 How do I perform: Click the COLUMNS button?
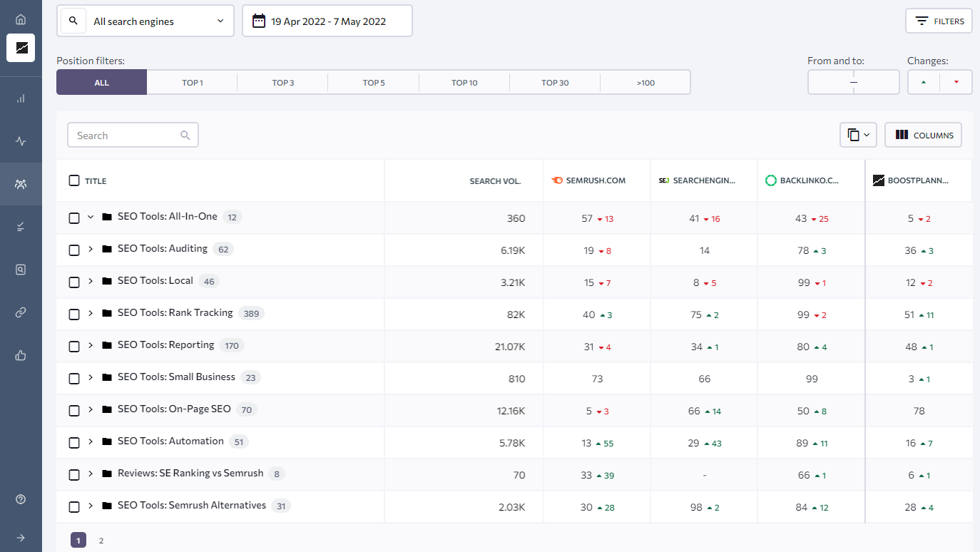pos(923,135)
